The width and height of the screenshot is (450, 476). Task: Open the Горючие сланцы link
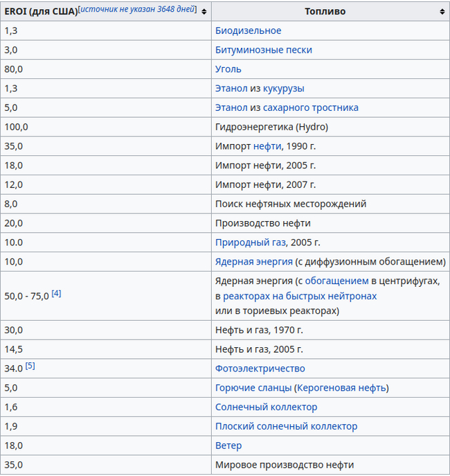pyautogui.click(x=253, y=388)
